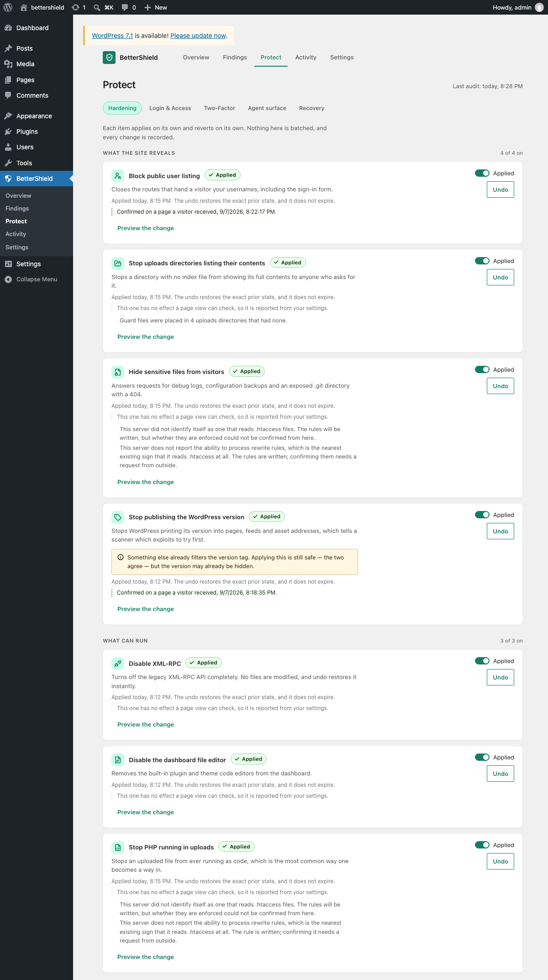Toggle Disable the dashboard file editor switch
The image size is (548, 980).
click(482, 757)
